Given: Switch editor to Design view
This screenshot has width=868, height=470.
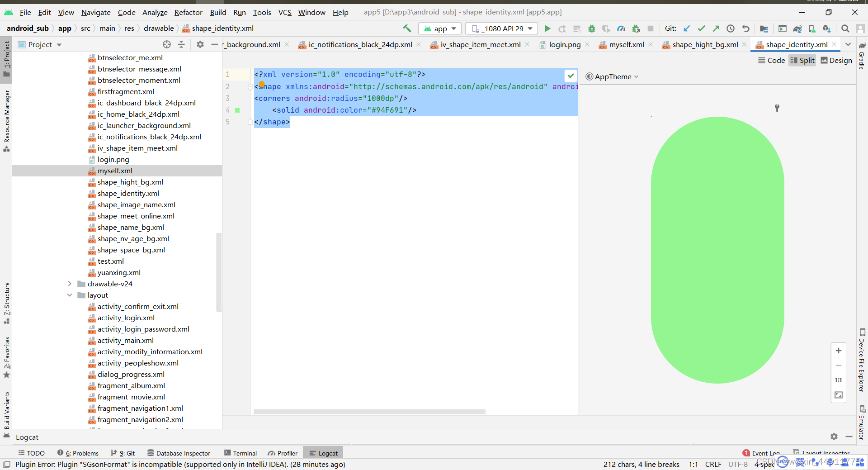Looking at the screenshot, I should click(x=836, y=60).
